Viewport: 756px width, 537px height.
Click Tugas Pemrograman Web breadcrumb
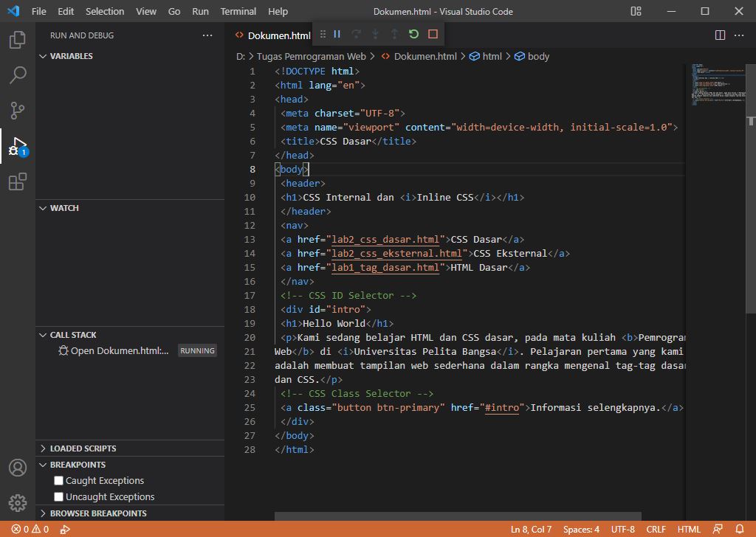[311, 56]
